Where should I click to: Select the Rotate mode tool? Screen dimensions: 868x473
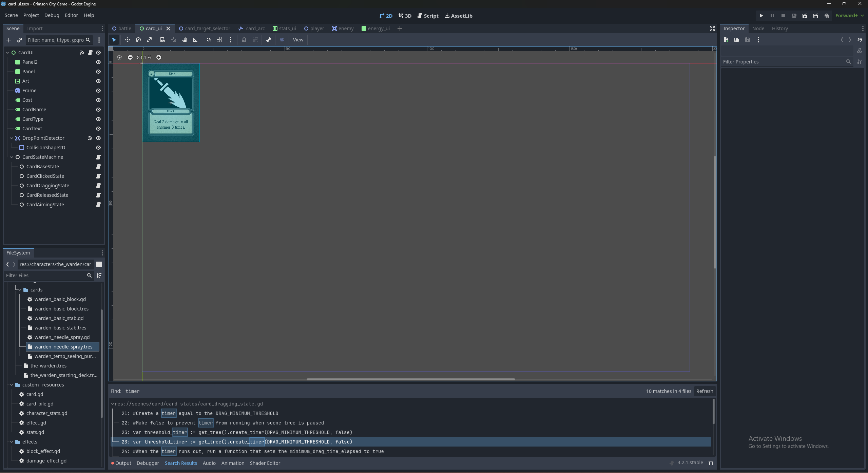pyautogui.click(x=138, y=40)
